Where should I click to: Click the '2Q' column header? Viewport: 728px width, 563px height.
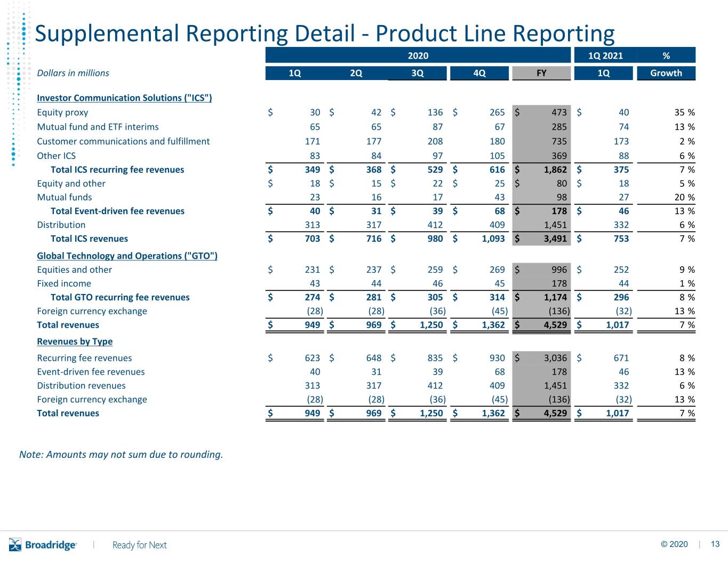(356, 73)
